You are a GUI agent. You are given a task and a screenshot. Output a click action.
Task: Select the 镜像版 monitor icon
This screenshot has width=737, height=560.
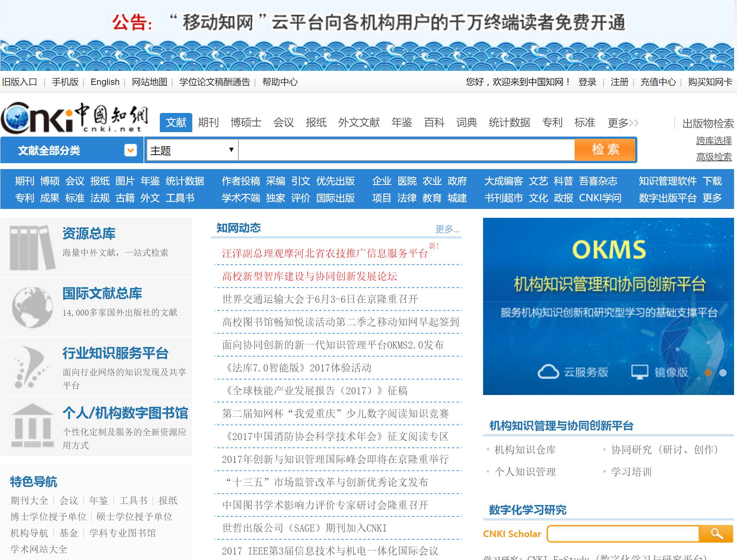[x=640, y=372]
